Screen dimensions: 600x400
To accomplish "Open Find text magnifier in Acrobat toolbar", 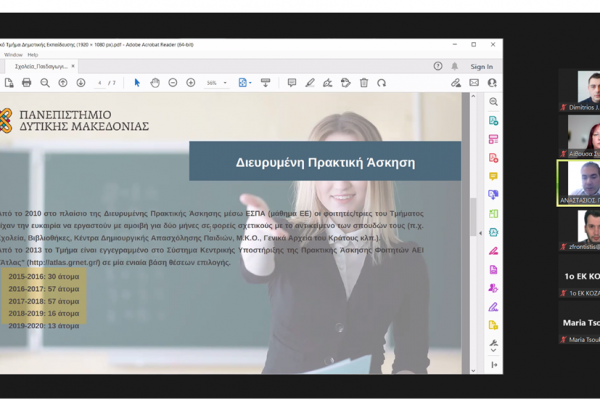I will click(x=45, y=83).
